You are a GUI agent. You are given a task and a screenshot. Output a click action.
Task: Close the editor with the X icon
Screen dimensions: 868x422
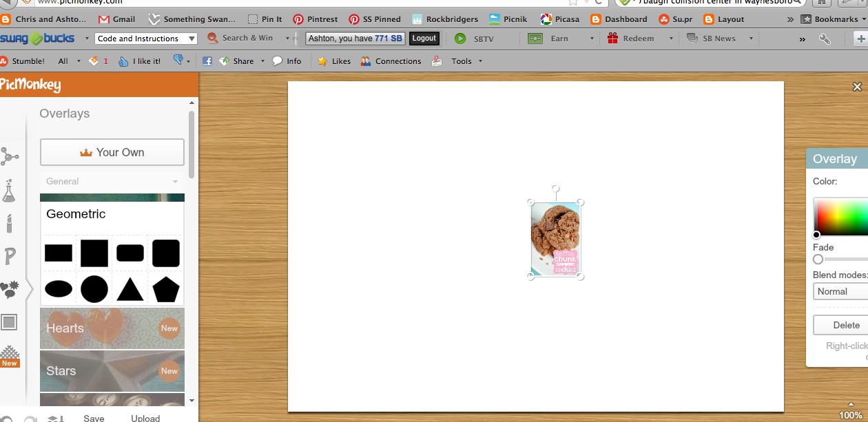[x=857, y=87]
